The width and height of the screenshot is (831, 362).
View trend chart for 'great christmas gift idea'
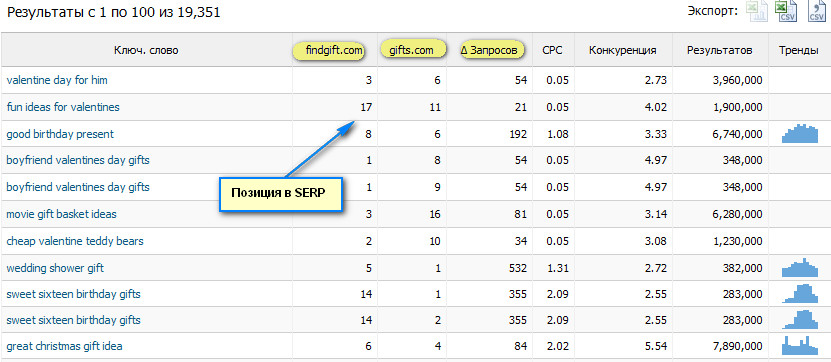point(800,345)
